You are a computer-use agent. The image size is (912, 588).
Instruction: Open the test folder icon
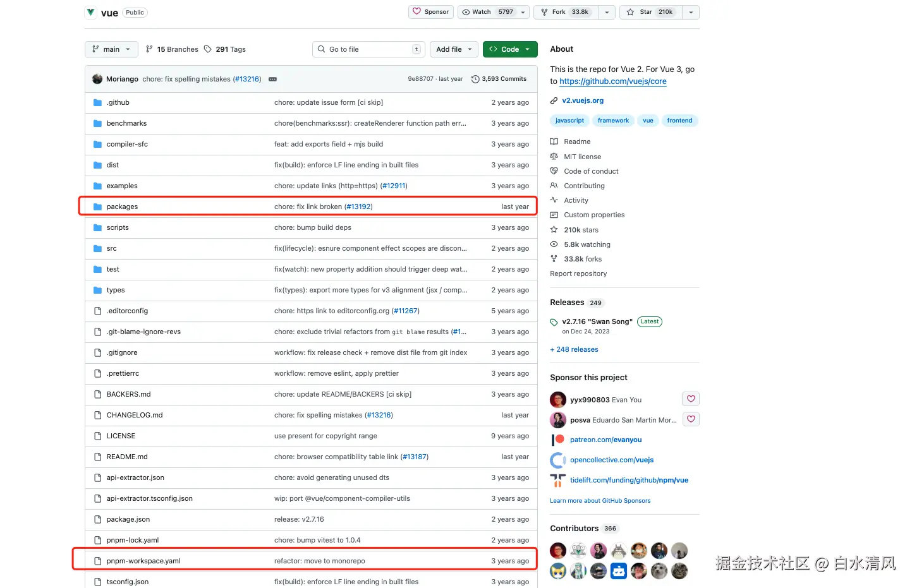[x=97, y=269]
